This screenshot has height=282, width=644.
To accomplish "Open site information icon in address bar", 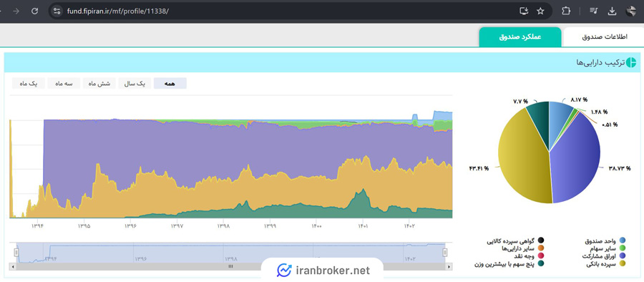I will (x=57, y=11).
